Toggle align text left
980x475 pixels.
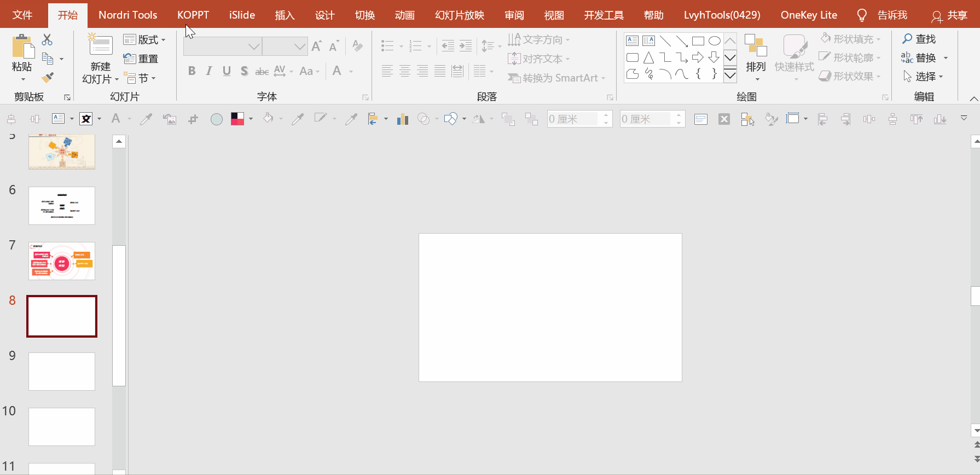pos(387,71)
